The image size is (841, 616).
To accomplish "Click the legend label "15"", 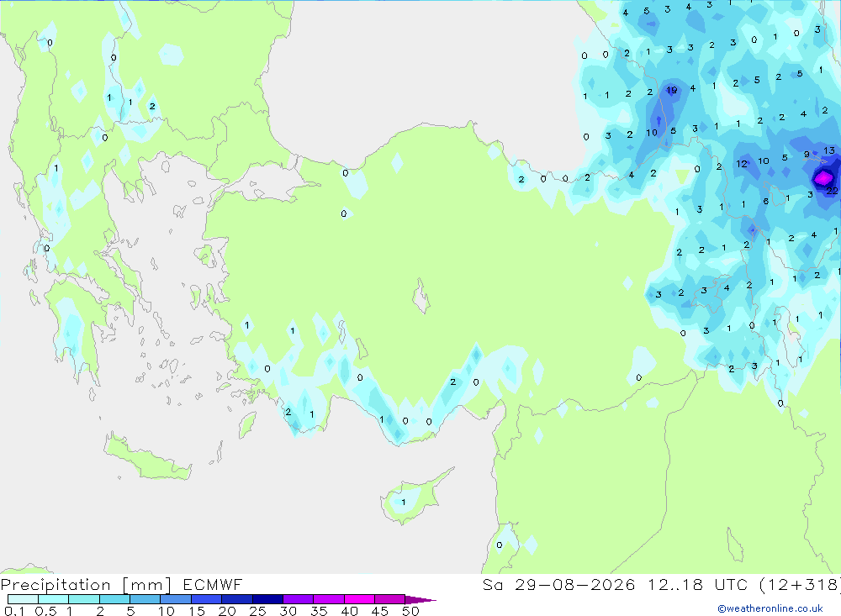I will pyautogui.click(x=196, y=611).
